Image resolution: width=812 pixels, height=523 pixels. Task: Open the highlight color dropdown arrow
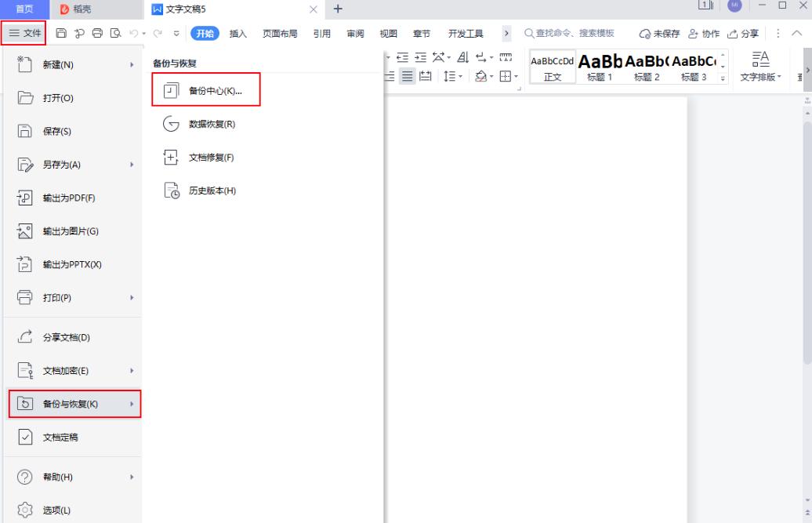pos(492,76)
